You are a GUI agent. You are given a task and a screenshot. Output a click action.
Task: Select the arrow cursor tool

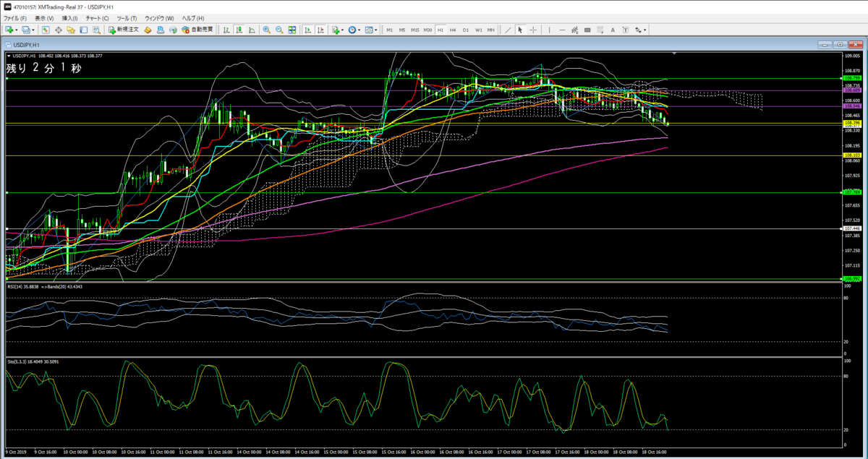pyautogui.click(x=520, y=30)
